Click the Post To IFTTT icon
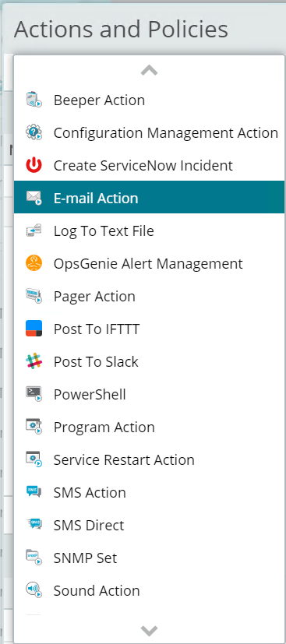Screen dimensions: 286x644 pos(34,329)
